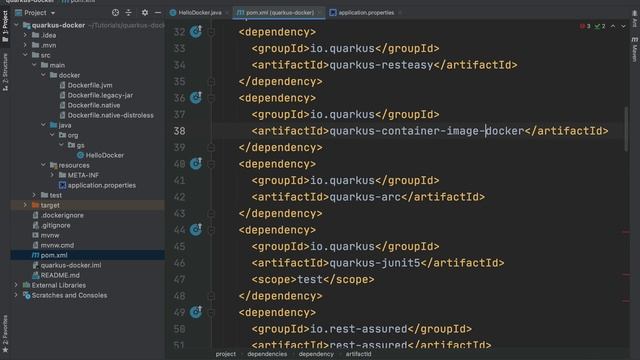The image size is (640, 360).
Task: Expand the .idea folder
Action: 25,35
